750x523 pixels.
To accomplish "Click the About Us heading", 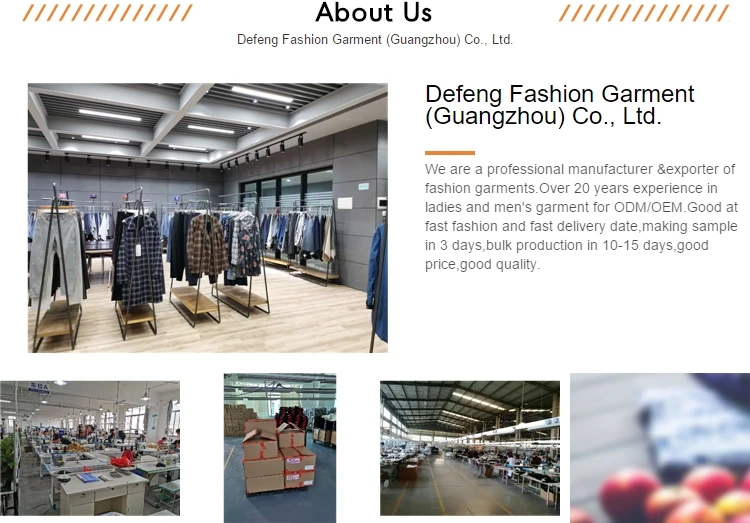I will [x=374, y=12].
